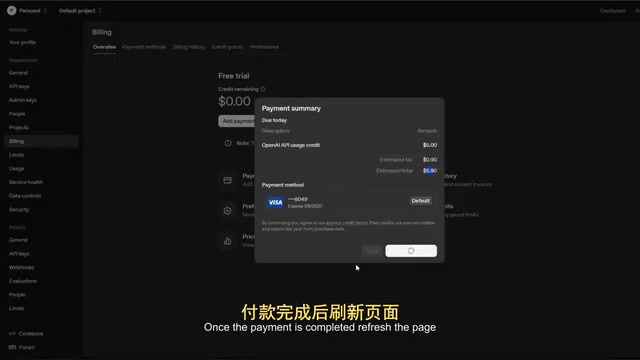This screenshot has width=640, height=360.
Task: Click the dimmed Cancel button in dialog
Action: point(372,251)
